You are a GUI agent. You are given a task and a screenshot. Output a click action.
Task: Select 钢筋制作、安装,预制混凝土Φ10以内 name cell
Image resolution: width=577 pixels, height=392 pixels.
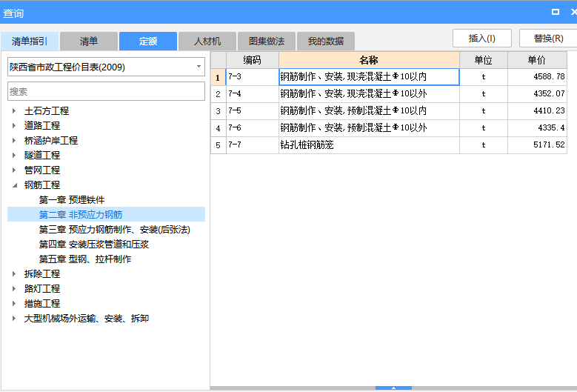(369, 111)
